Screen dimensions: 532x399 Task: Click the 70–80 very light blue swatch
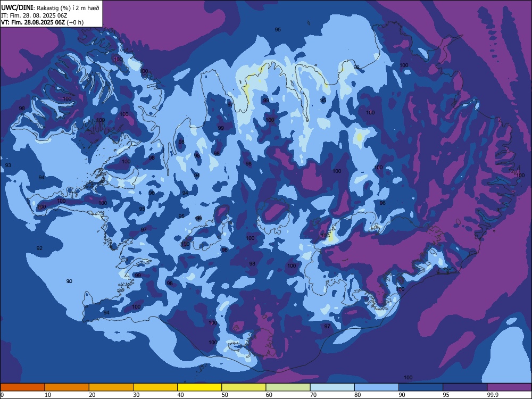coord(332,387)
